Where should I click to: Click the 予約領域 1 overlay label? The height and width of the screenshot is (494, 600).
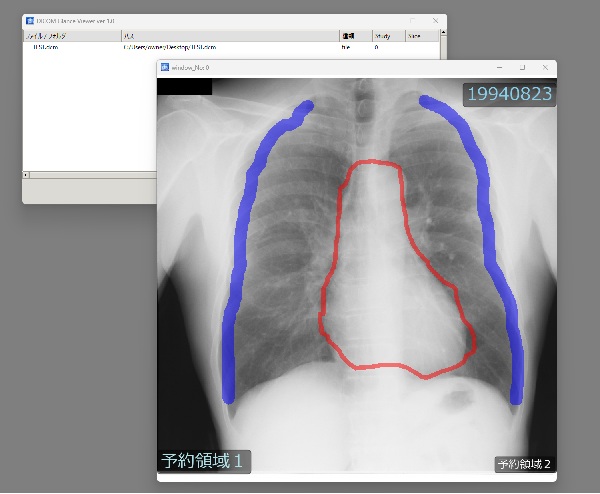coord(203,461)
